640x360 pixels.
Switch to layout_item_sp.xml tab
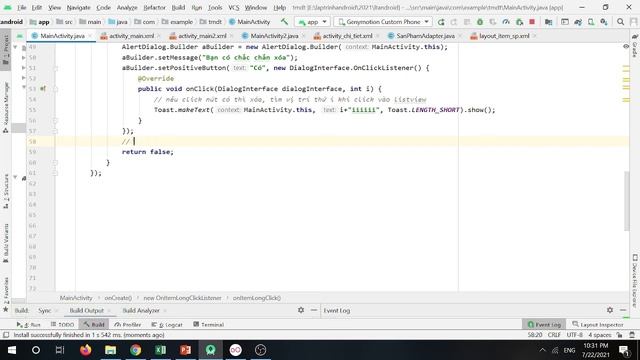(504, 36)
